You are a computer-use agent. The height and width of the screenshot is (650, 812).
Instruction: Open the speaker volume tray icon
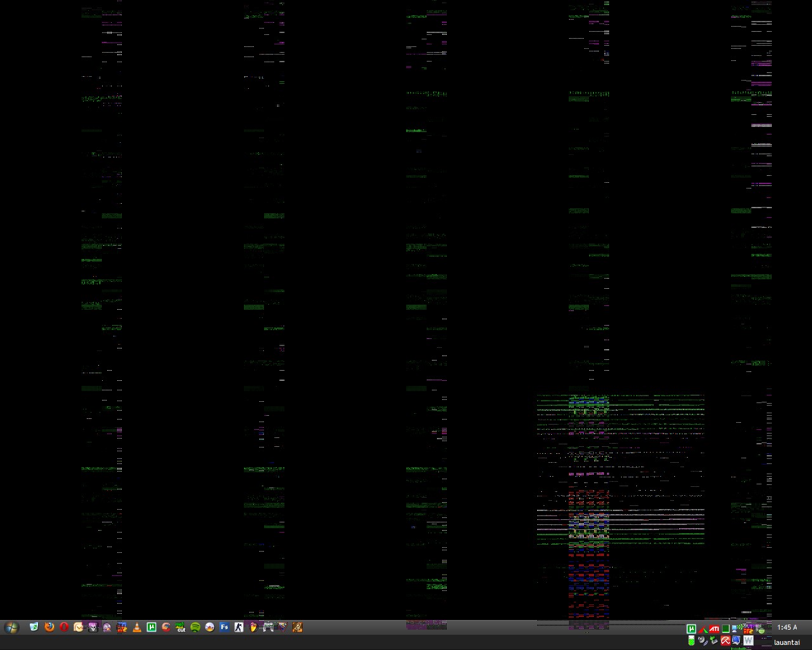pyautogui.click(x=702, y=640)
